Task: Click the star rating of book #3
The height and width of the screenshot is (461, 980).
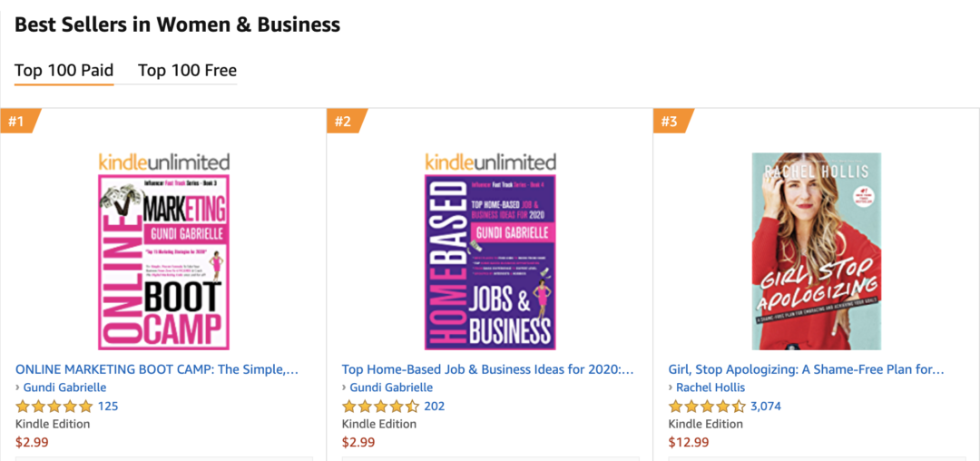Action: 707,407
